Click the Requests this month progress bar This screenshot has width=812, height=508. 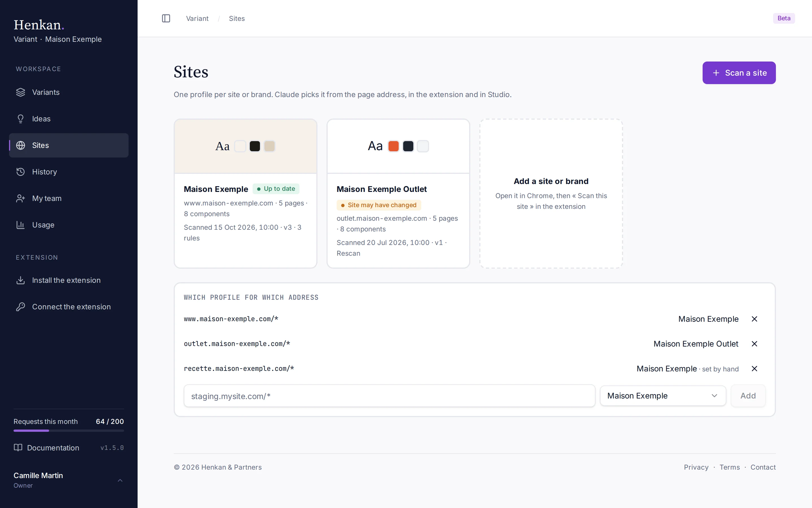[x=69, y=430]
